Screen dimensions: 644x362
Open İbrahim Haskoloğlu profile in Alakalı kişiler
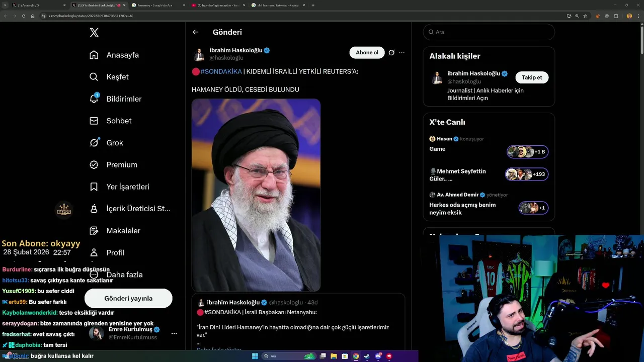(x=477, y=73)
